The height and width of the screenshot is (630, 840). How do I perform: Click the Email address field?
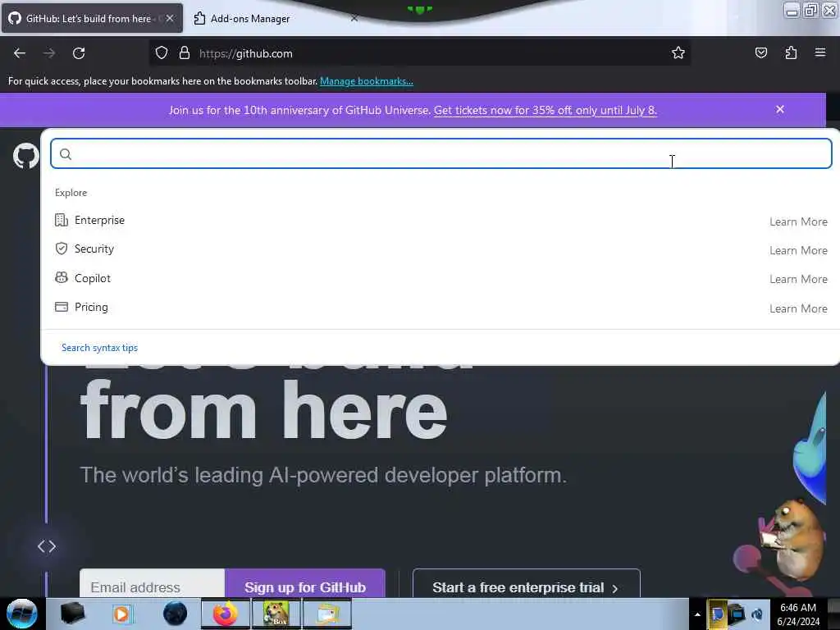(152, 584)
